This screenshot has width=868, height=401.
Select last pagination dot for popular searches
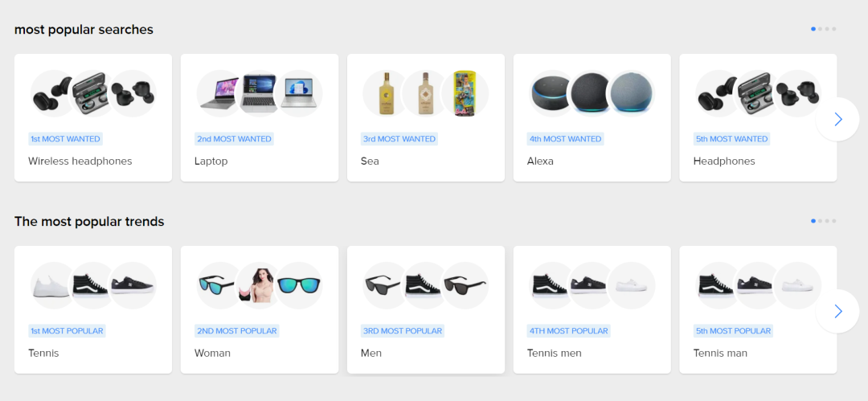pos(833,29)
